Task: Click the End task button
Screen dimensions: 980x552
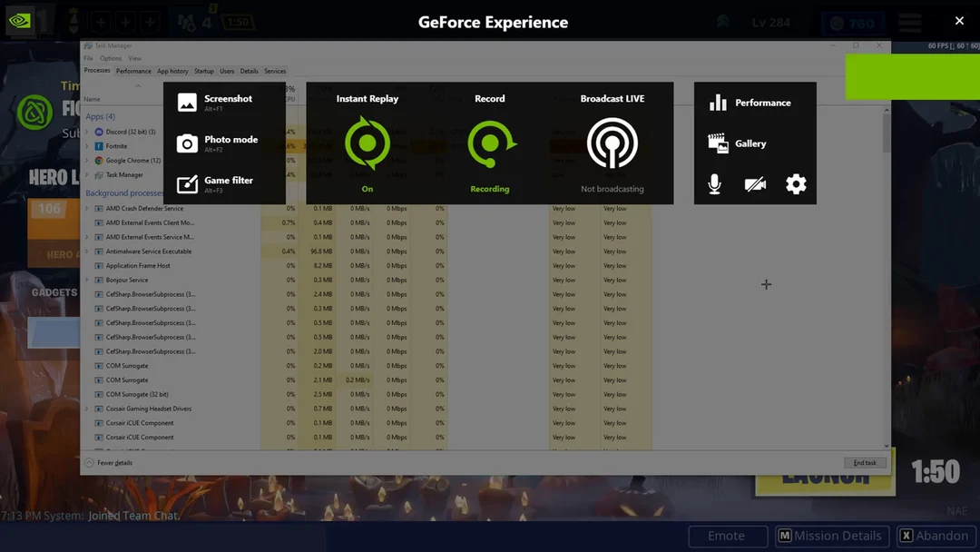Action: [x=865, y=463]
